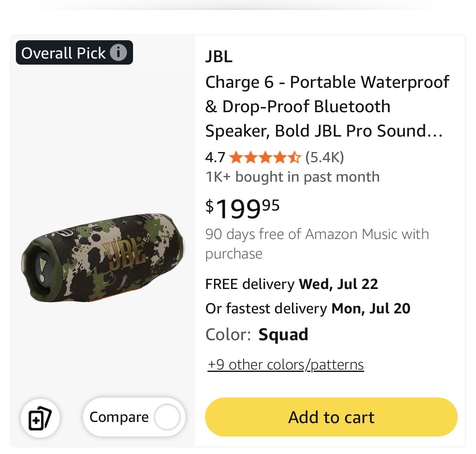Click the Overall Pick info icon
This screenshot has height=454, width=476.
(x=118, y=53)
